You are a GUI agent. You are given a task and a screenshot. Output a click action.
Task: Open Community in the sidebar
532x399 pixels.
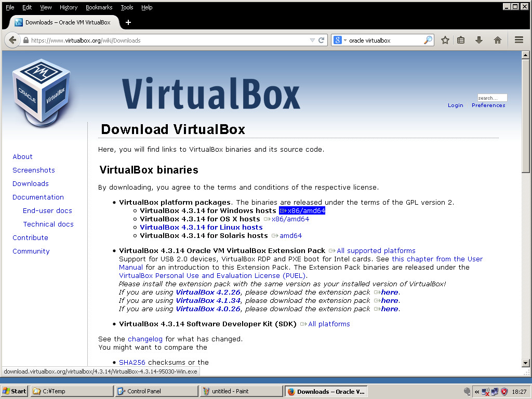pyautogui.click(x=31, y=251)
